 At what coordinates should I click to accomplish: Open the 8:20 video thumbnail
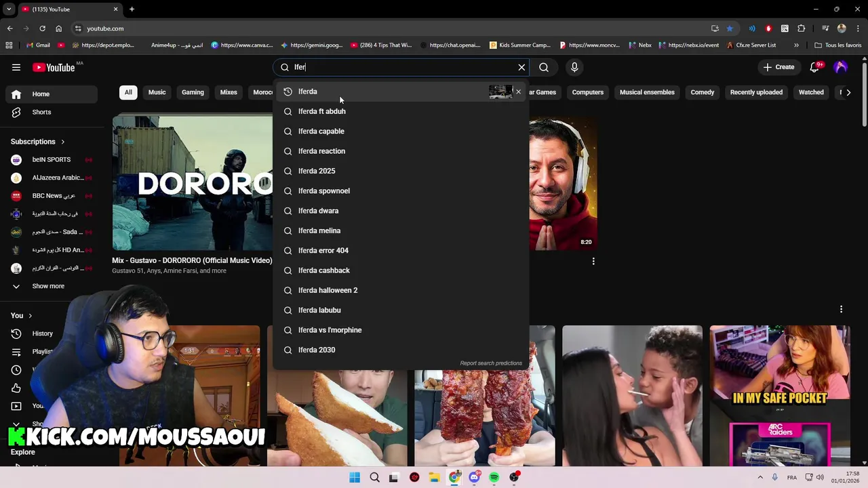(563, 183)
